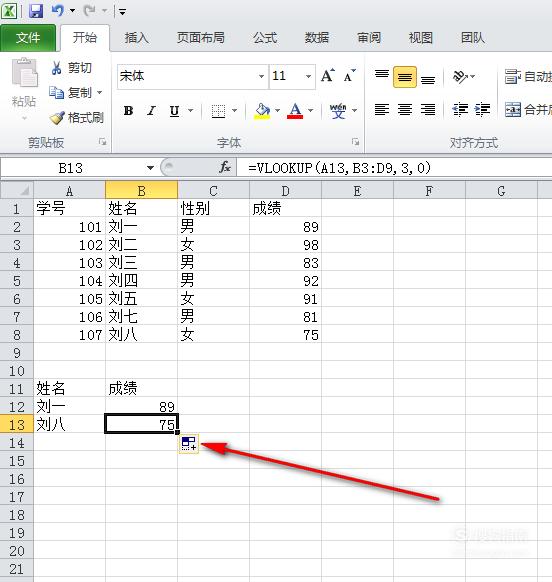The width and height of the screenshot is (552, 582).
Task: Decrease indent
Action: 460,110
